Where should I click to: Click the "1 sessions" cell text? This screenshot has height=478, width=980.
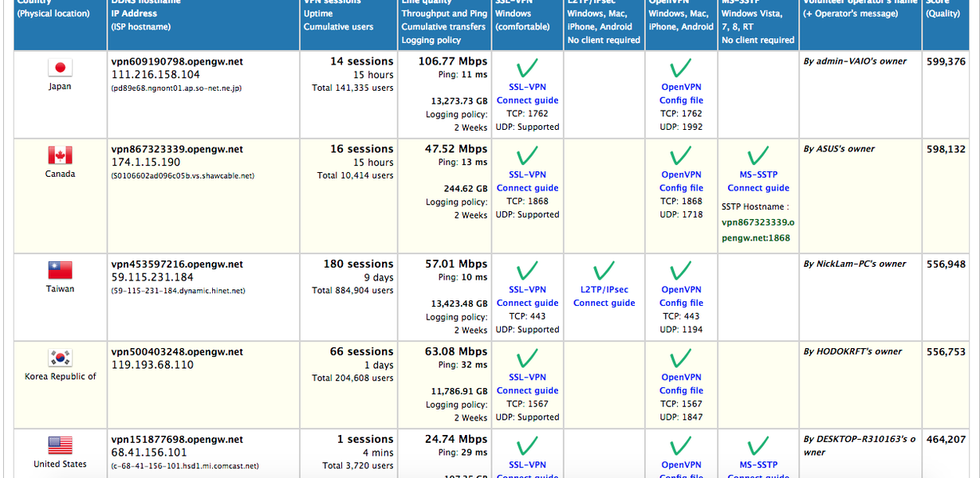point(365,439)
